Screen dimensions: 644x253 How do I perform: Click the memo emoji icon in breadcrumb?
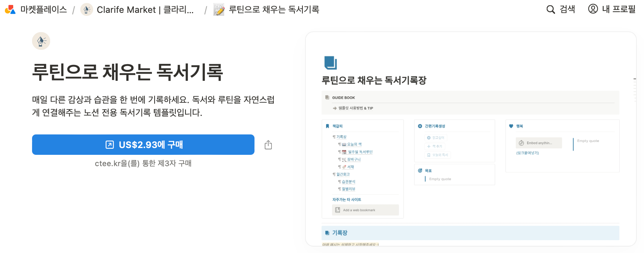(219, 9)
